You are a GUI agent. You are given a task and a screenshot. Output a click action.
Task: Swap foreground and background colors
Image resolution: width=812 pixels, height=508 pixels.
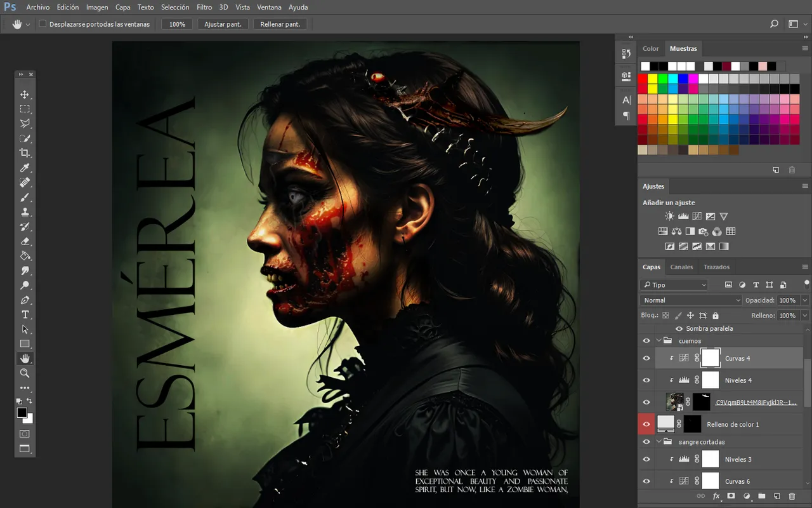click(x=30, y=401)
